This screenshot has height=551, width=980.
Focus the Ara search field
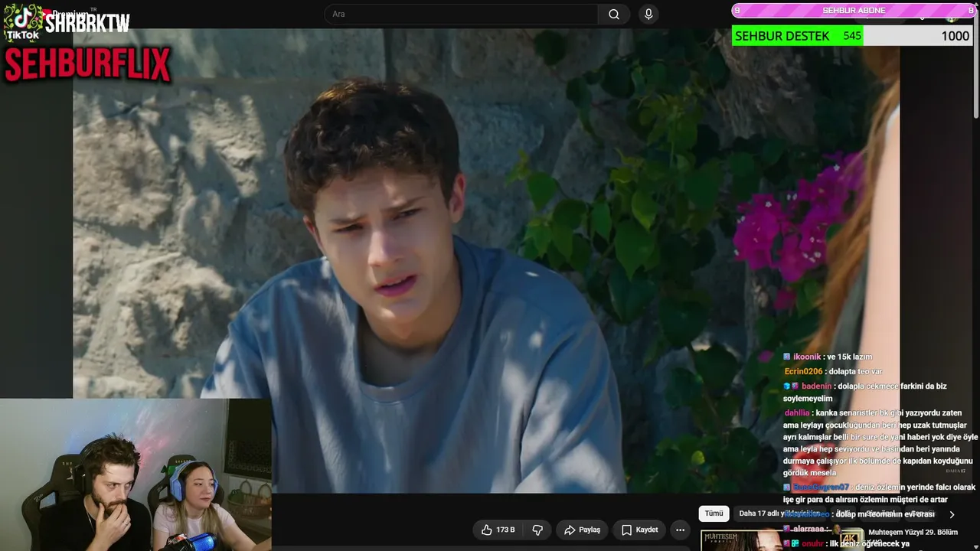(x=462, y=15)
